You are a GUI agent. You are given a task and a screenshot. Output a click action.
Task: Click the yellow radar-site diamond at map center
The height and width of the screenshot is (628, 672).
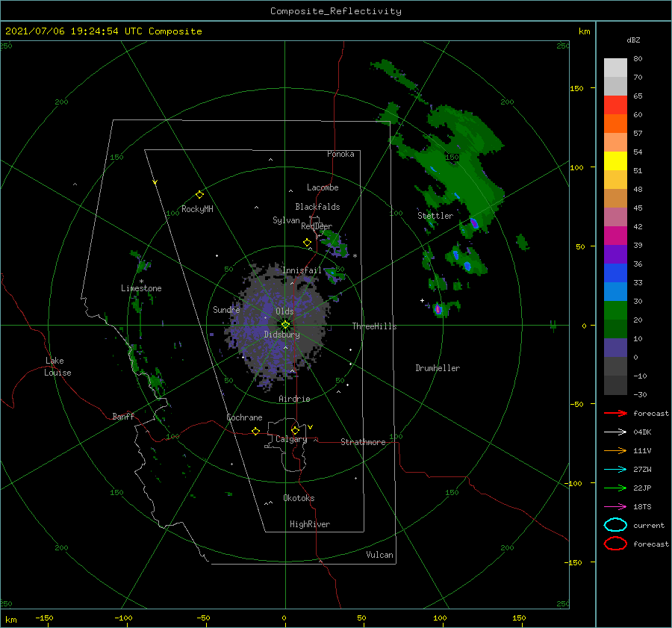click(285, 325)
